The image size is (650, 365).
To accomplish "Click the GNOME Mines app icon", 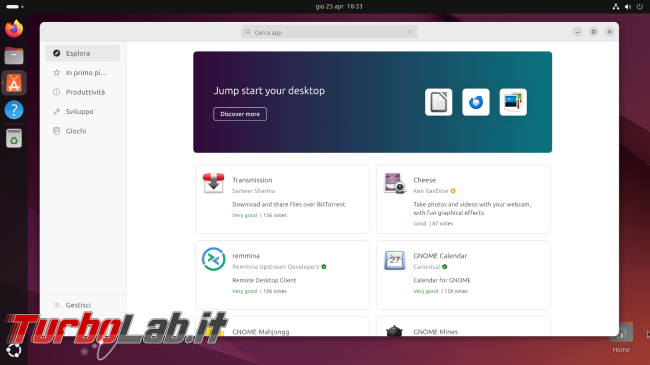I will click(x=394, y=331).
